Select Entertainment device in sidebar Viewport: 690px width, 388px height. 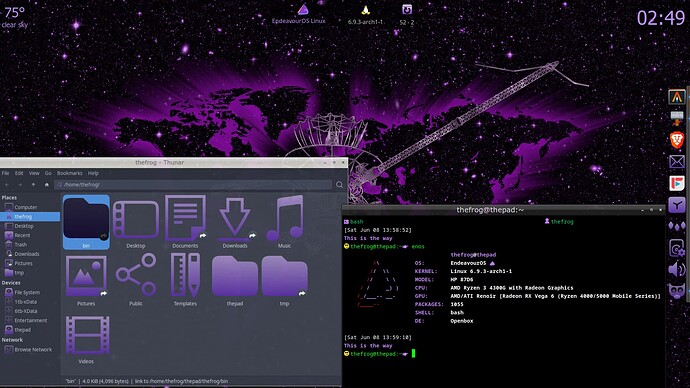coord(30,320)
